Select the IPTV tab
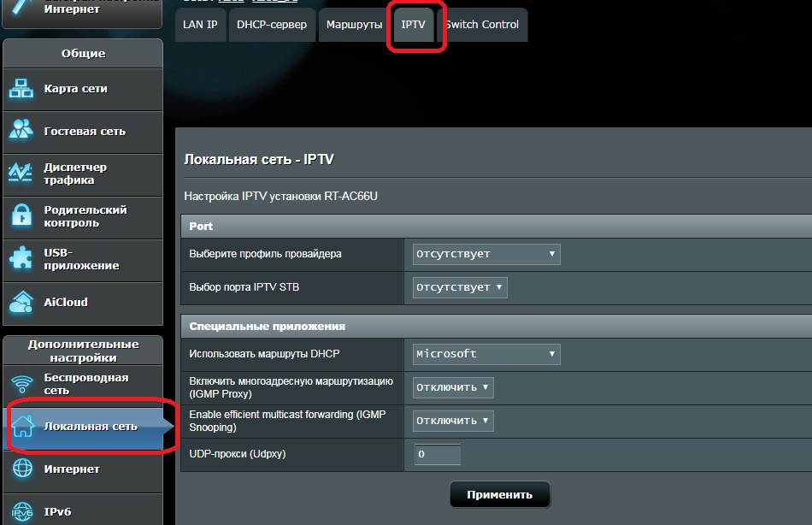812x525 pixels. pos(413,24)
